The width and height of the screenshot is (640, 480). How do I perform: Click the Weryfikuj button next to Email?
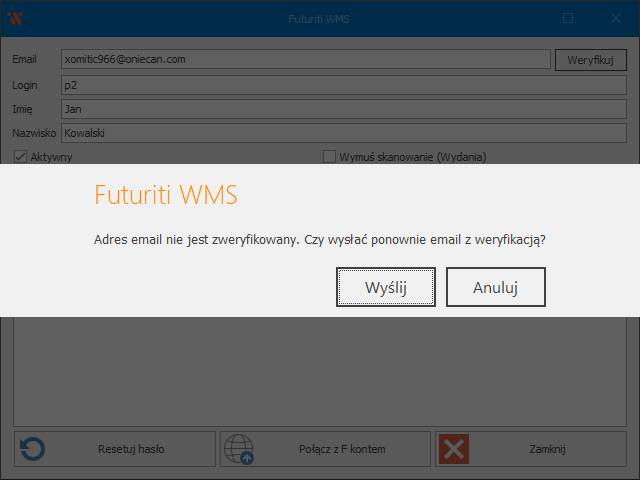pyautogui.click(x=589, y=60)
